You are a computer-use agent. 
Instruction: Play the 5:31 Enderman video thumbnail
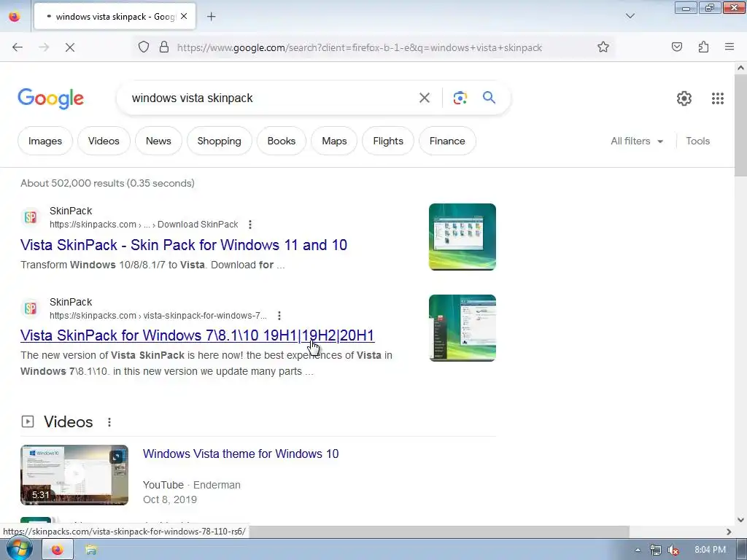coord(74,475)
